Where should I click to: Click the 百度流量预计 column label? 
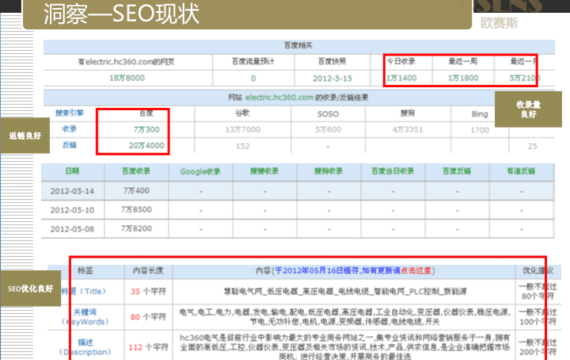tap(253, 61)
